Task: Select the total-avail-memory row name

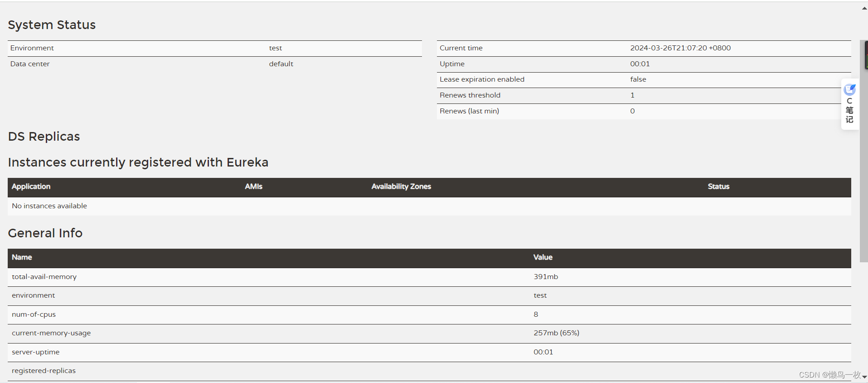Action: tap(44, 277)
